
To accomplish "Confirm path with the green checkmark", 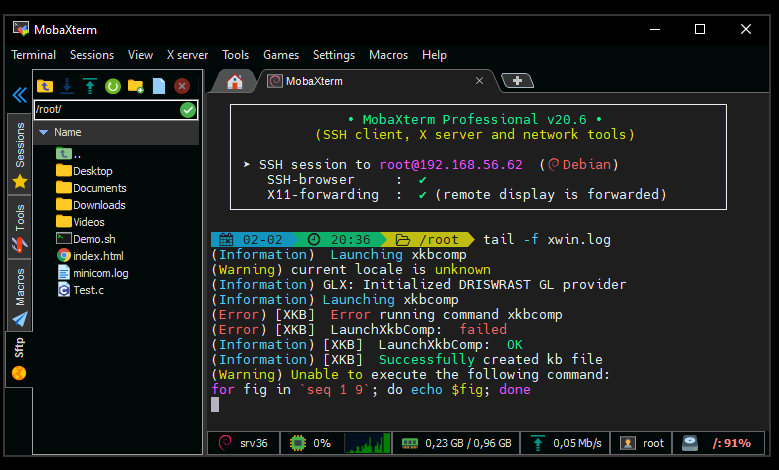I will click(x=188, y=110).
